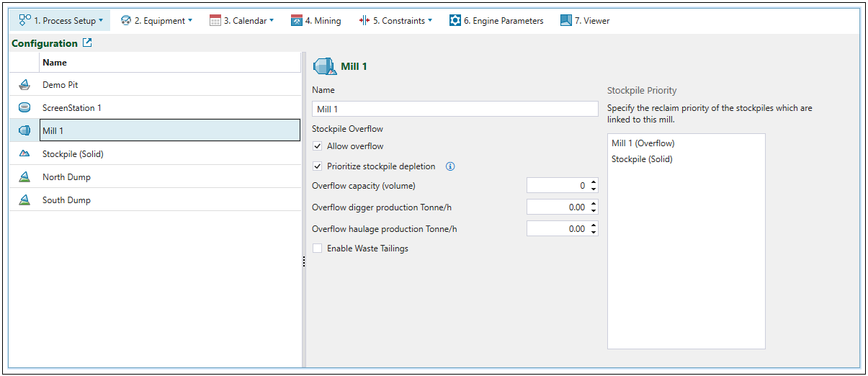Toggle Prioritize stockpile depletion checkbox
Viewport: 868px width, 376px height.
coord(318,166)
